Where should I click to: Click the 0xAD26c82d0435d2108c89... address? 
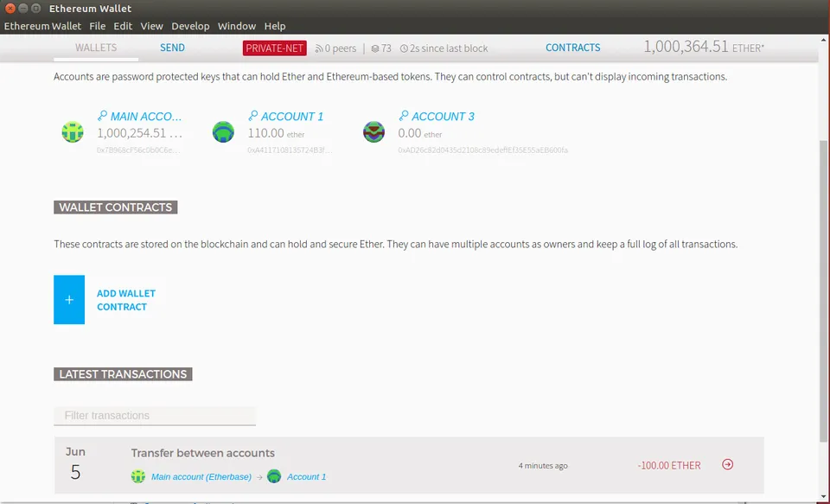482,150
